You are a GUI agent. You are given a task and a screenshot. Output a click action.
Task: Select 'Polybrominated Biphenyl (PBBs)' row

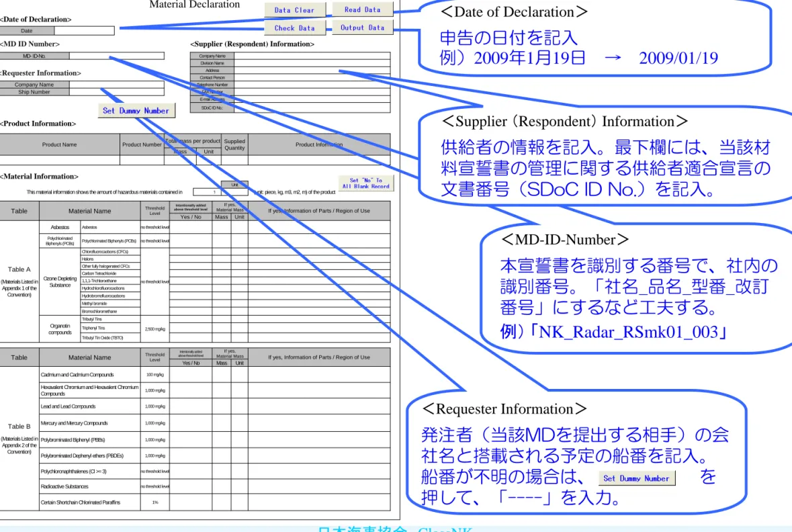90,439
